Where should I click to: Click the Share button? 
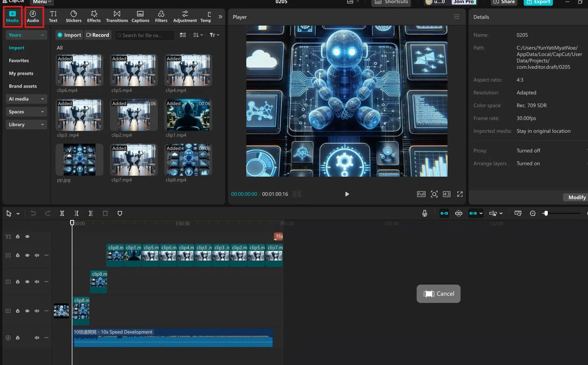(503, 2)
